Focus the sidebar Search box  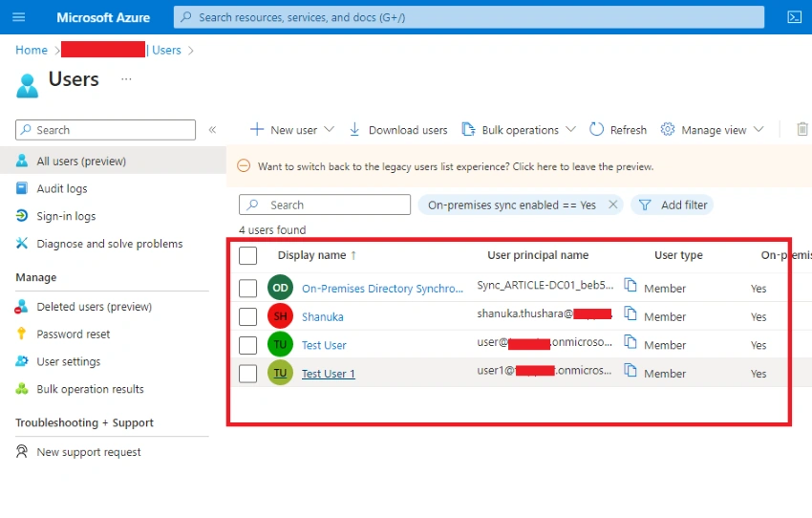pos(106,130)
